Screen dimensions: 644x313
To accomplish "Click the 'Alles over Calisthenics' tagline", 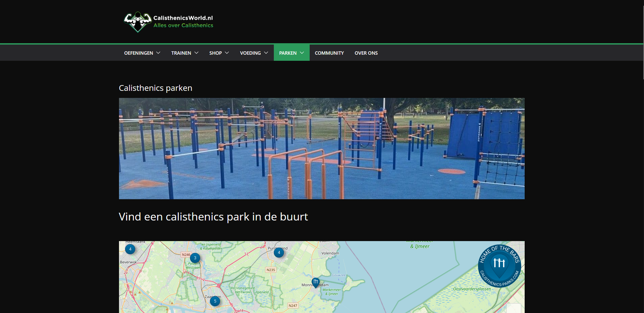I will (x=183, y=25).
